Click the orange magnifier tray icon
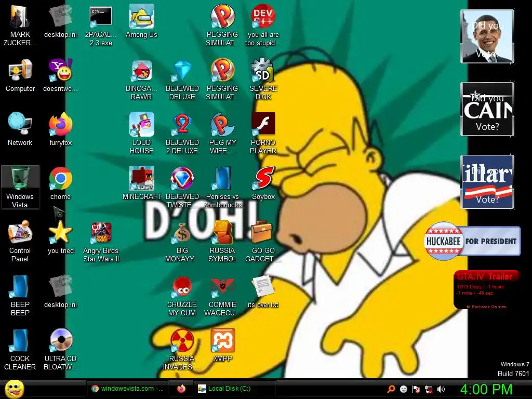The width and height of the screenshot is (532, 399). [x=391, y=389]
